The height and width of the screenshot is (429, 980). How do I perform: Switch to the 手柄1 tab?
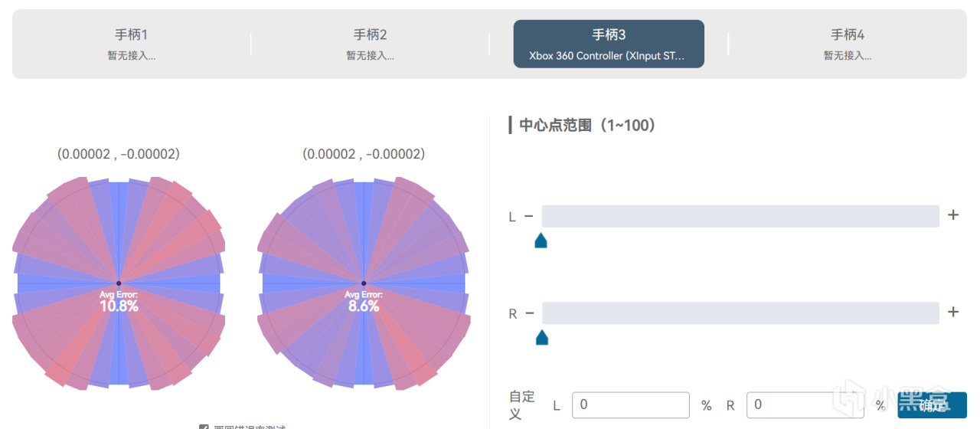[x=131, y=44]
